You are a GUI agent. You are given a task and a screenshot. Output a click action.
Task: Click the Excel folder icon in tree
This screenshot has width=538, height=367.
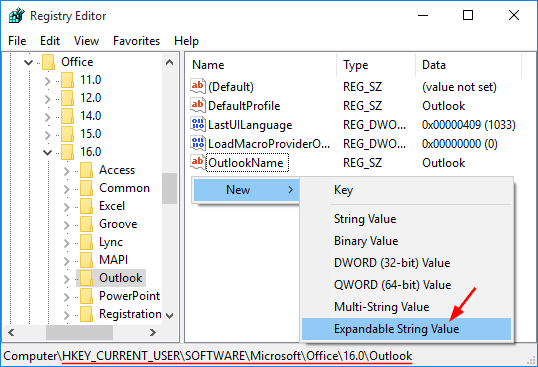click(86, 205)
